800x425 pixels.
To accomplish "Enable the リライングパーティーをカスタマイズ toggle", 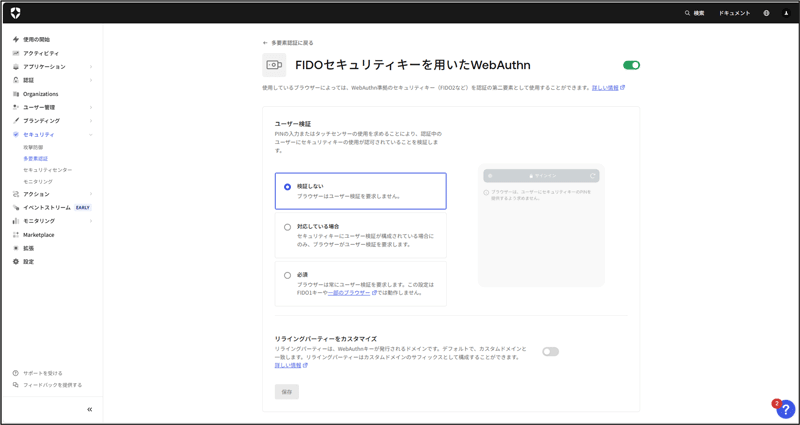I will pos(551,352).
